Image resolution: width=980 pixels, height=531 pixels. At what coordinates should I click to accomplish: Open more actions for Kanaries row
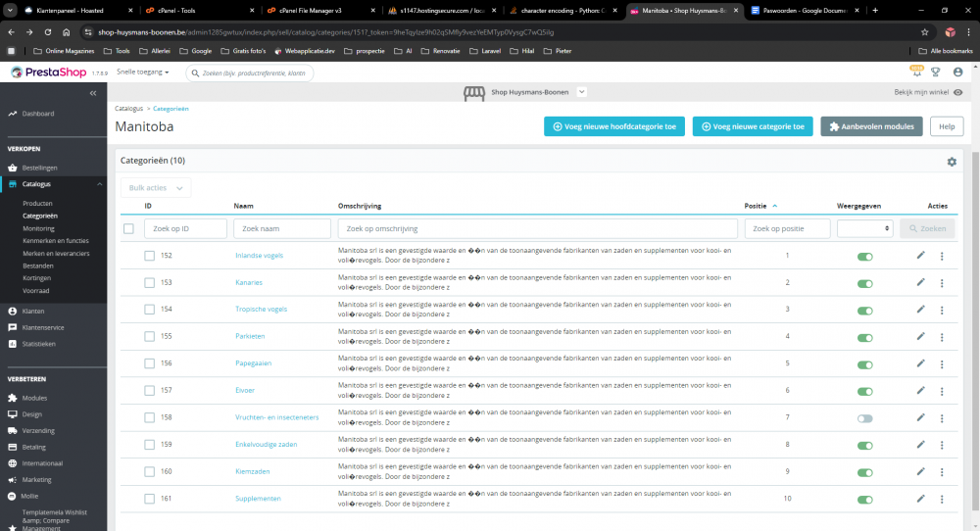coord(942,283)
